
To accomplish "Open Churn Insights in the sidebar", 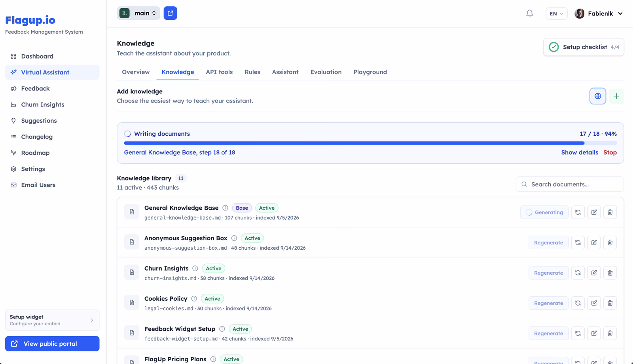I will click(52, 104).
